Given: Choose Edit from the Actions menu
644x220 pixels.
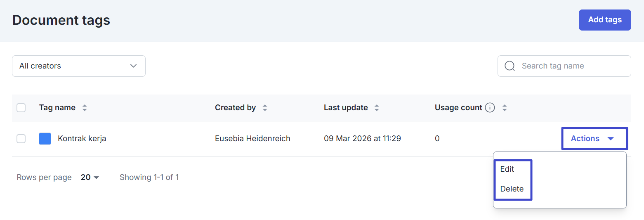Looking at the screenshot, I should point(507,169).
